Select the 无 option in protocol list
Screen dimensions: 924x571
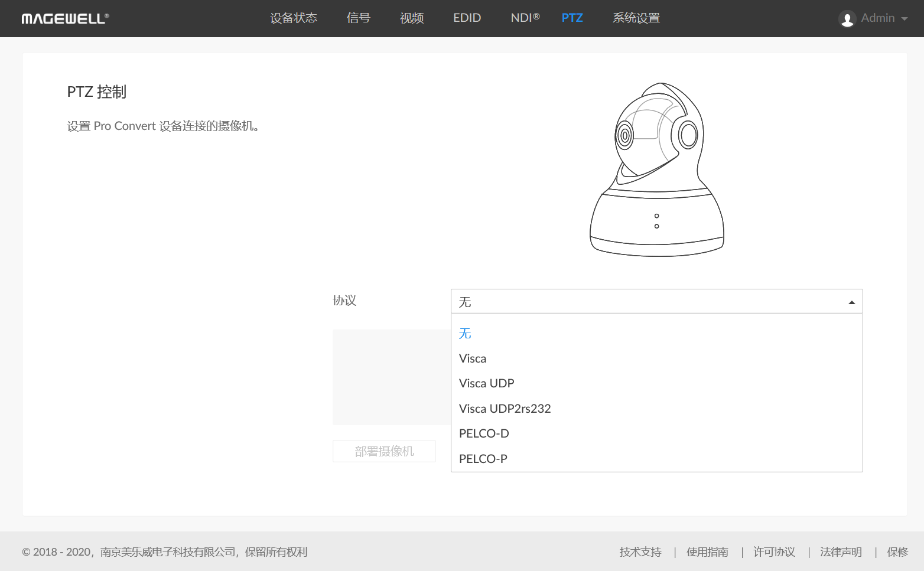(x=465, y=334)
